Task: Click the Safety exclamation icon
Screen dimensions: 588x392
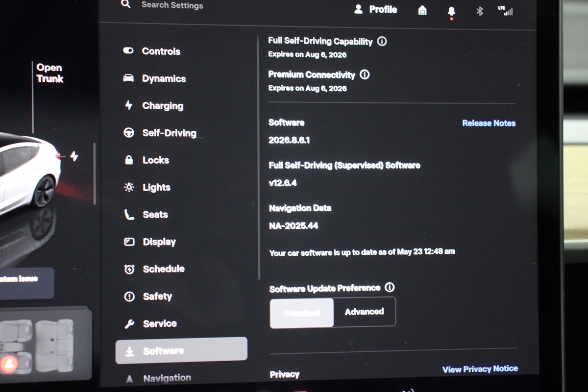Action: [x=129, y=296]
